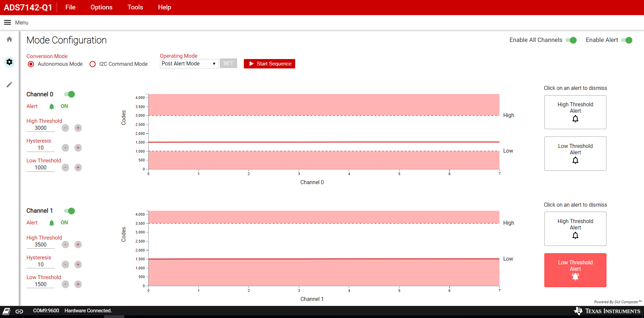Go to the Home page icon
The height and width of the screenshot is (318, 644).
point(9,40)
